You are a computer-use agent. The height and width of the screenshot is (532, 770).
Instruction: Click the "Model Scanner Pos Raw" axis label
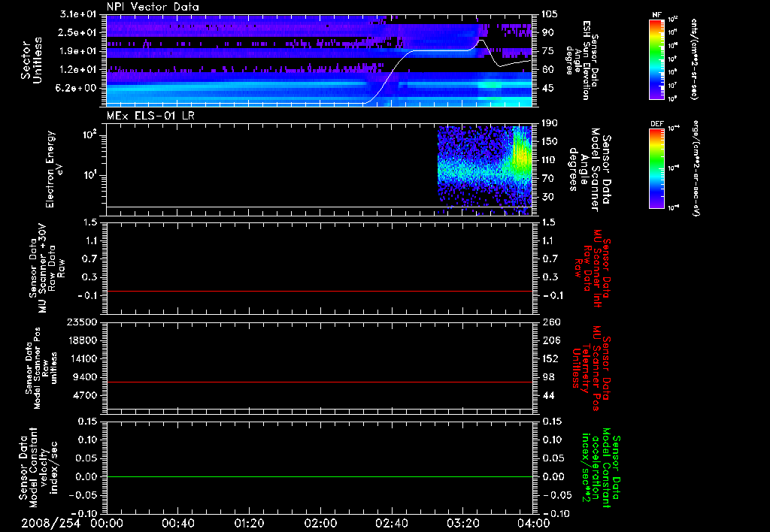click(x=41, y=368)
